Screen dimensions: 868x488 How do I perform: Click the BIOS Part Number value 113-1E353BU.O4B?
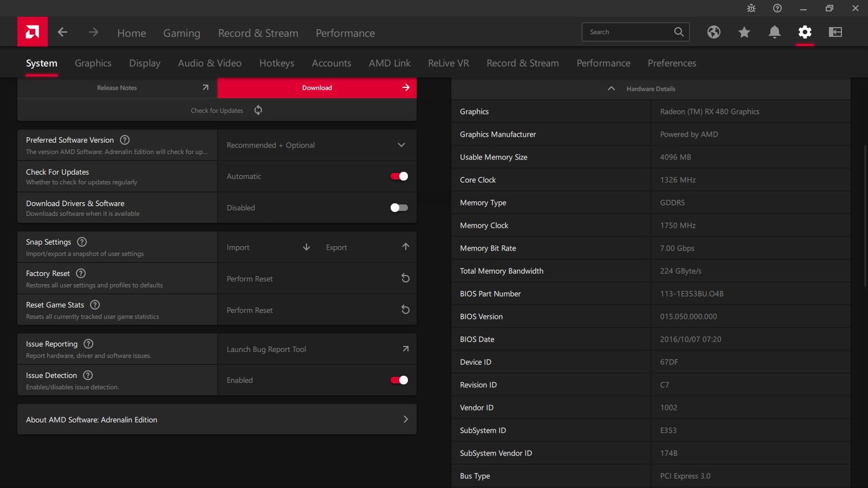pyautogui.click(x=692, y=294)
